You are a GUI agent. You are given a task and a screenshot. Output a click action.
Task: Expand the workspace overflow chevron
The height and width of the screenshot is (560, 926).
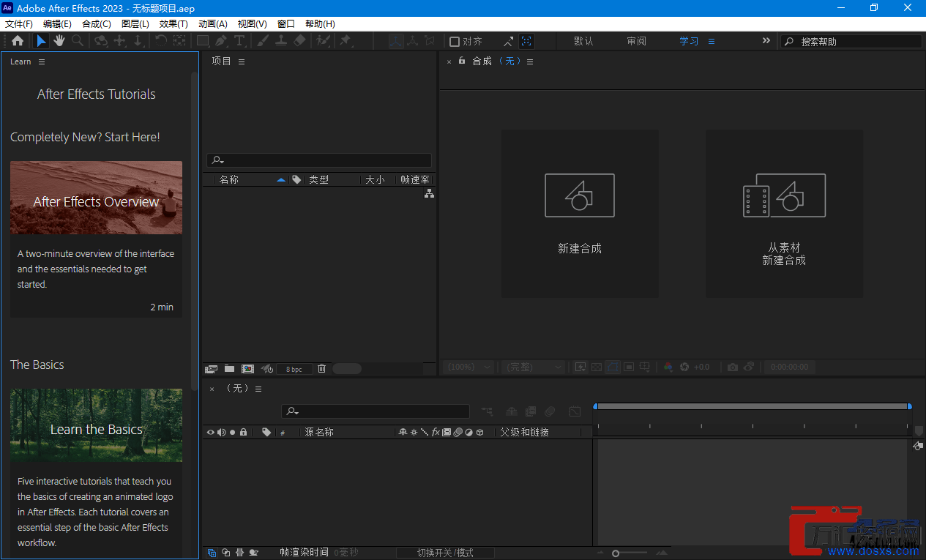pyautogui.click(x=766, y=41)
